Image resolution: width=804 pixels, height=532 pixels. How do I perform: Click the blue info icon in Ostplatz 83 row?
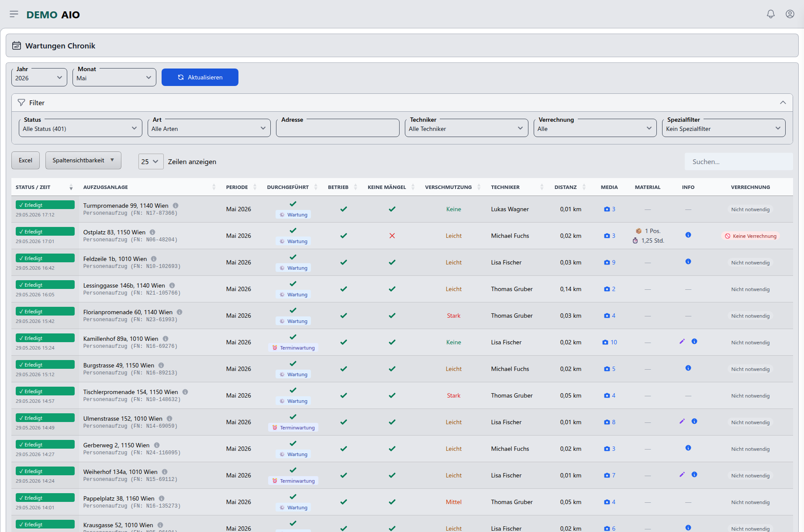pos(688,235)
